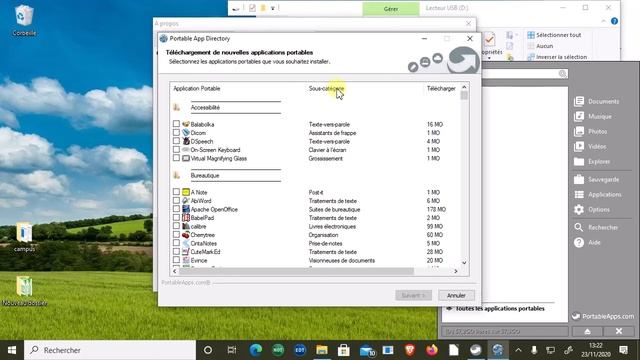Click the Bureautique category folder icon

[x=177, y=175]
